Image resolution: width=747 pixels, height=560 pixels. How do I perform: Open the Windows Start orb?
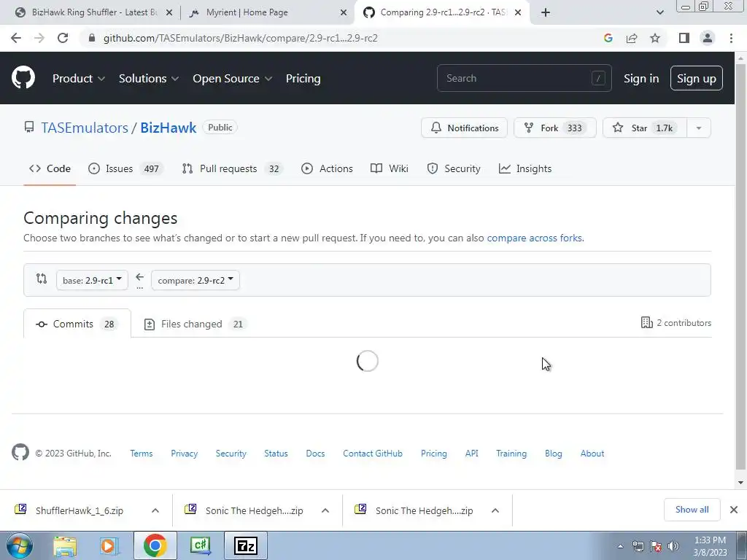tap(20, 545)
